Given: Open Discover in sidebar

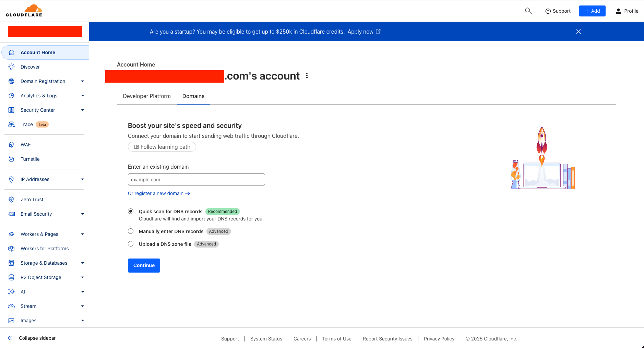Looking at the screenshot, I should pos(45,67).
